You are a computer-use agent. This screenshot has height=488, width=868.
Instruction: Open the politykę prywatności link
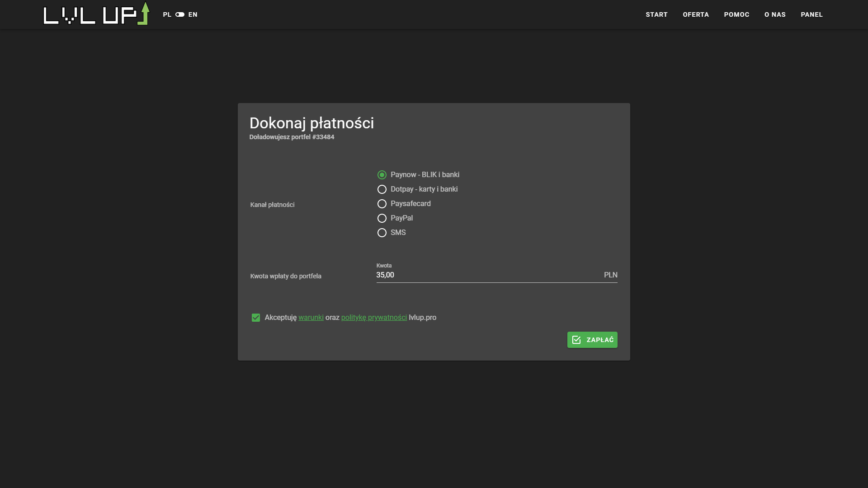pos(374,318)
